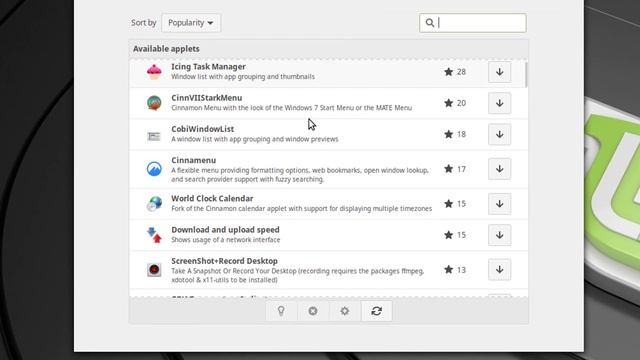This screenshot has height=360, width=640.
Task: Download the CinnVIIStarkMenu applet
Action: 500,103
